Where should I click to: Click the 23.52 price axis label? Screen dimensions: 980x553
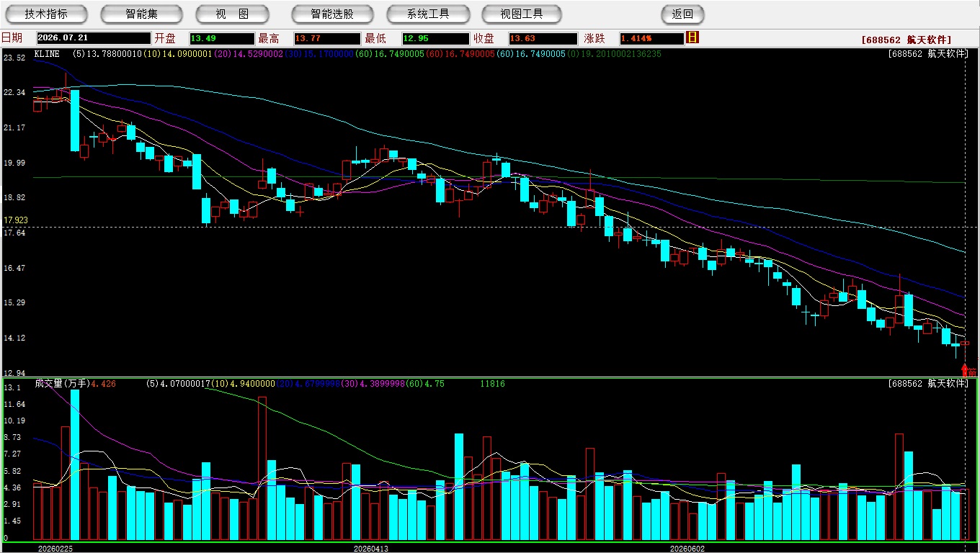pyautogui.click(x=14, y=58)
